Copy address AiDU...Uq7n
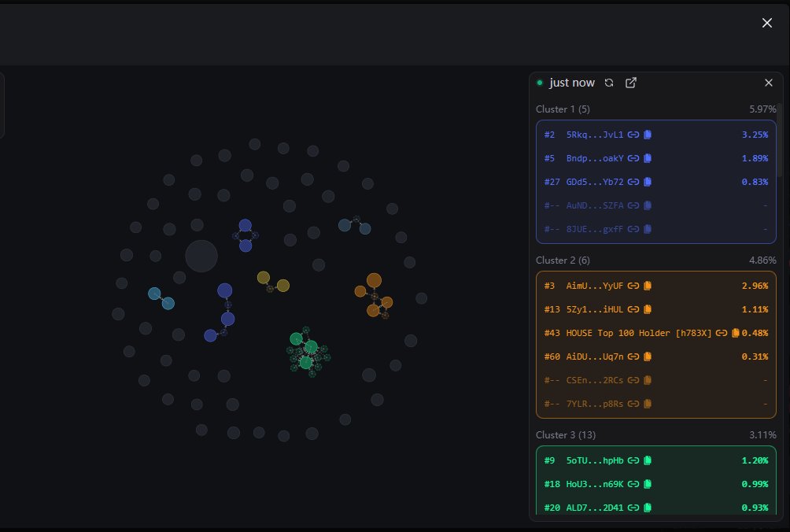Screen dimensions: 790x532 pyautogui.click(x=648, y=357)
